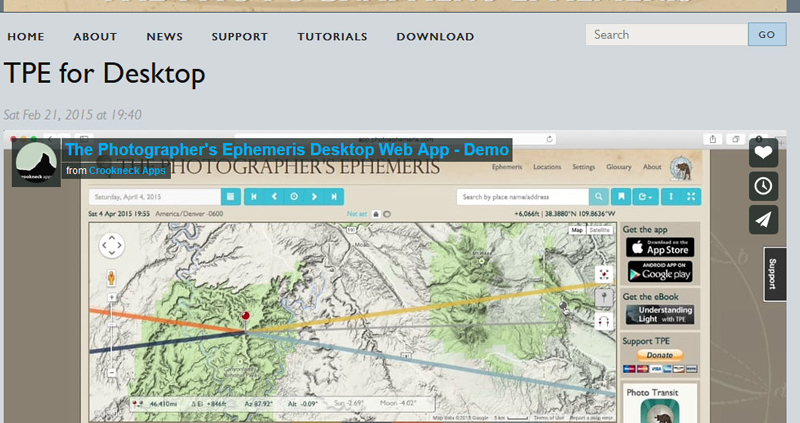Share video with paper plane icon
800x423 pixels.
pyautogui.click(x=763, y=219)
